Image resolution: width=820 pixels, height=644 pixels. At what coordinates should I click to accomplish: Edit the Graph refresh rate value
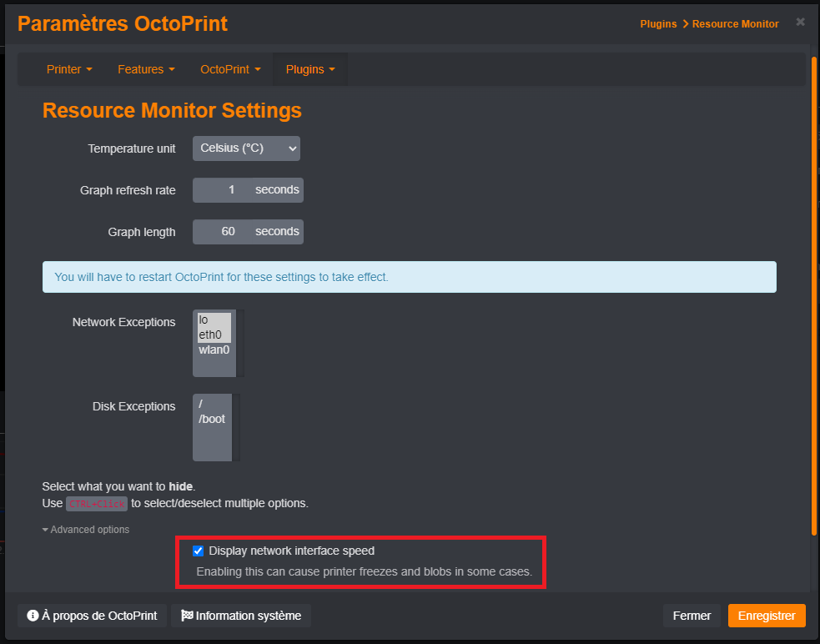point(220,190)
